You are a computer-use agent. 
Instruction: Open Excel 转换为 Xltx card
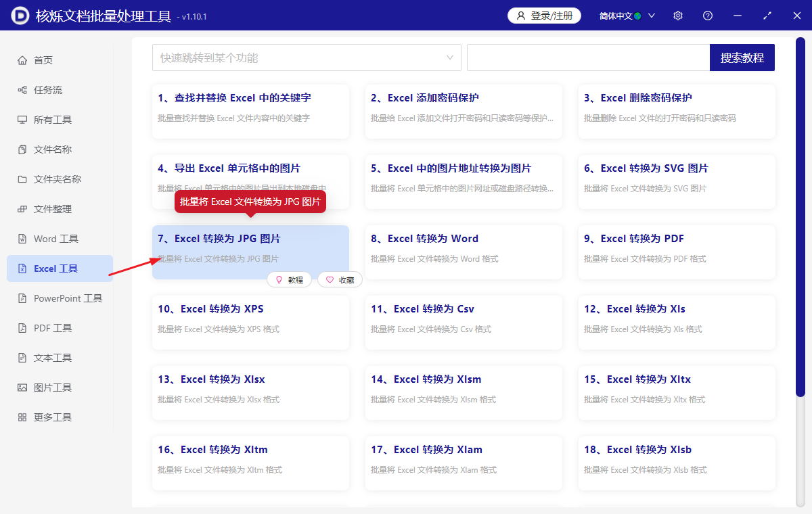pos(677,392)
